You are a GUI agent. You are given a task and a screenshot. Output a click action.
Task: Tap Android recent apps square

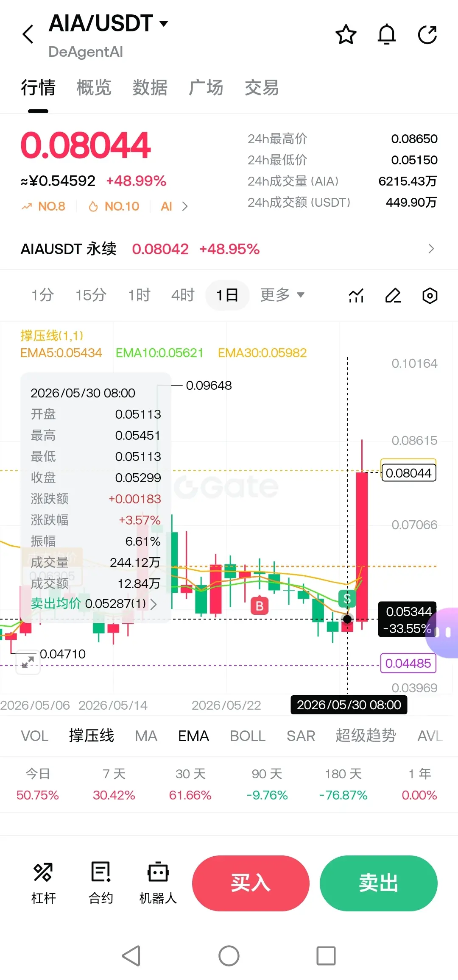click(326, 956)
